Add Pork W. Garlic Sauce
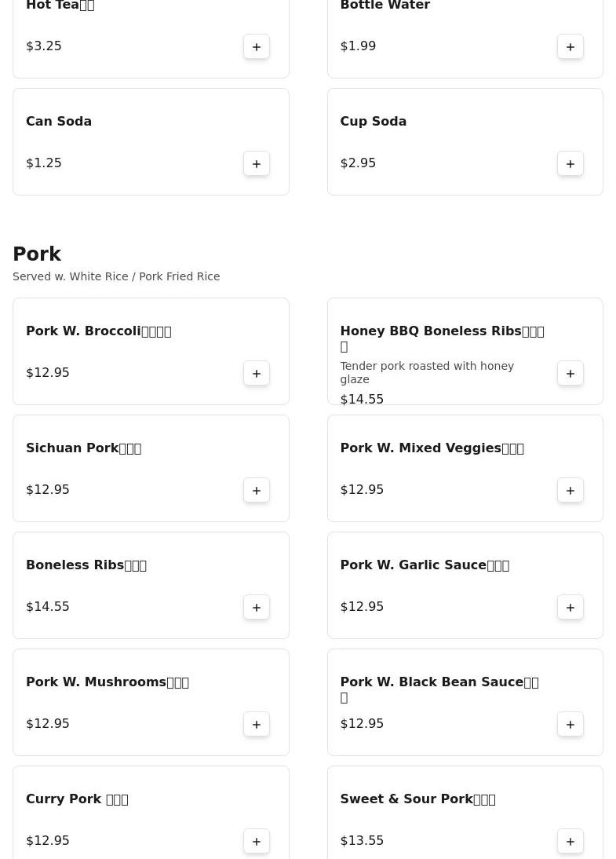Screen dimensions: 616x859 point(570,608)
